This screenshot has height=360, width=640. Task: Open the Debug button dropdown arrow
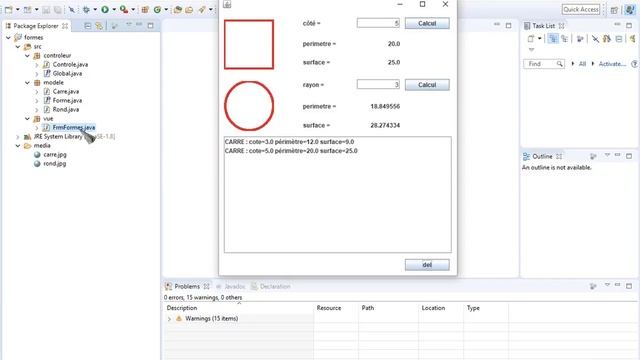pyautogui.click(x=95, y=9)
